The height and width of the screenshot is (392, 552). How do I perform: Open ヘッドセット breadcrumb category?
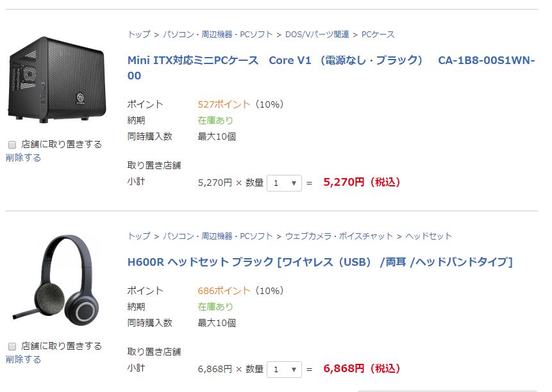(x=428, y=236)
